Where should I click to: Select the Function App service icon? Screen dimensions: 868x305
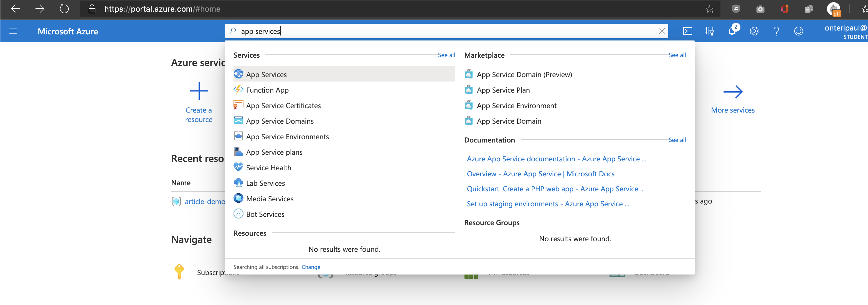tap(238, 89)
